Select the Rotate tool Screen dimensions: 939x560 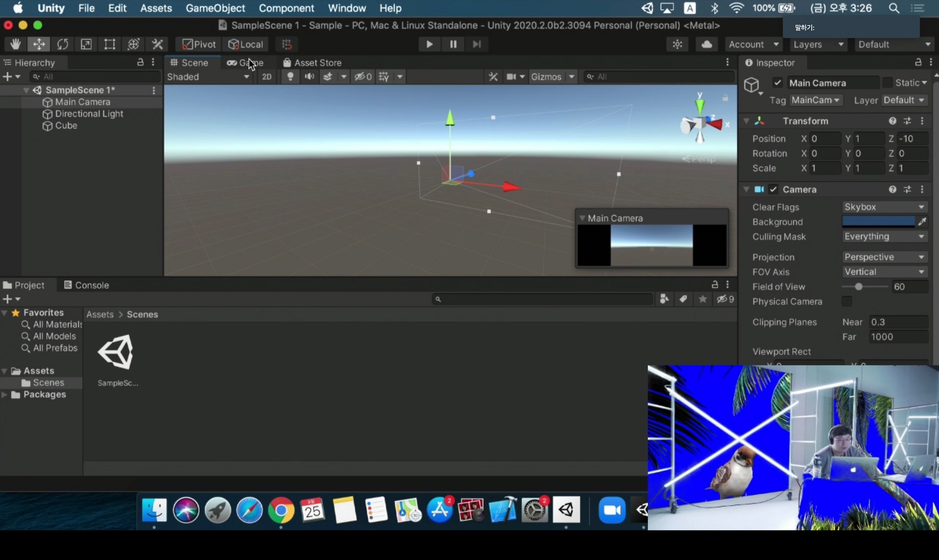click(x=62, y=44)
